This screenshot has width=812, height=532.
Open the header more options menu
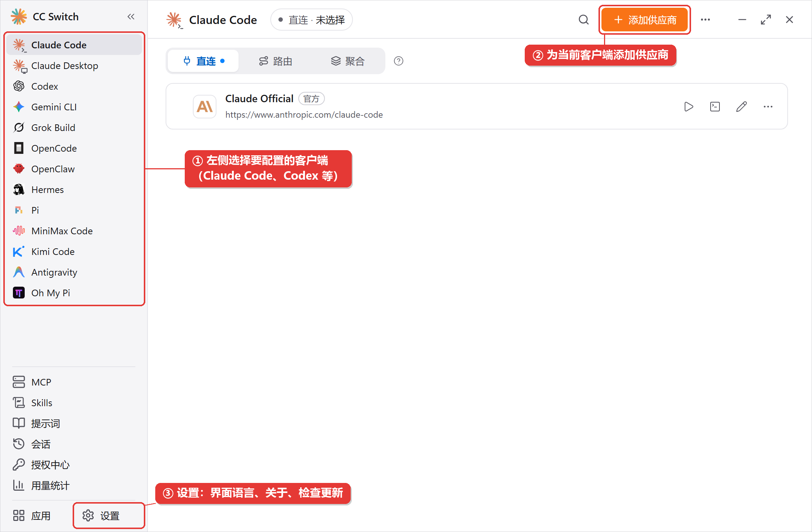point(705,20)
